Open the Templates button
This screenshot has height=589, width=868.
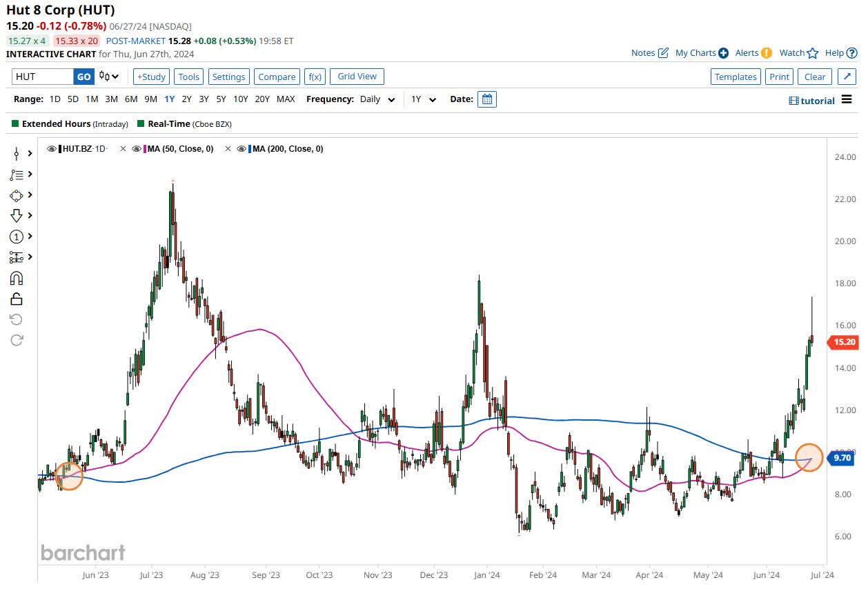click(736, 77)
